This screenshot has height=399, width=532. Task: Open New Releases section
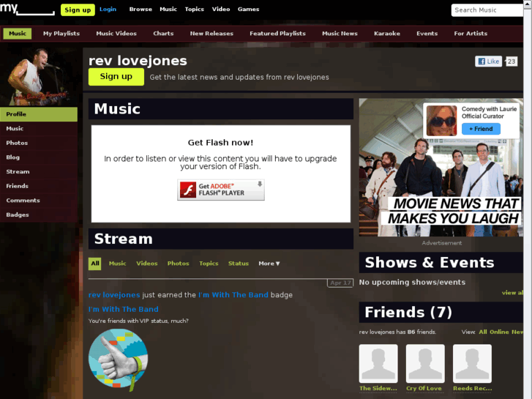[x=211, y=34]
